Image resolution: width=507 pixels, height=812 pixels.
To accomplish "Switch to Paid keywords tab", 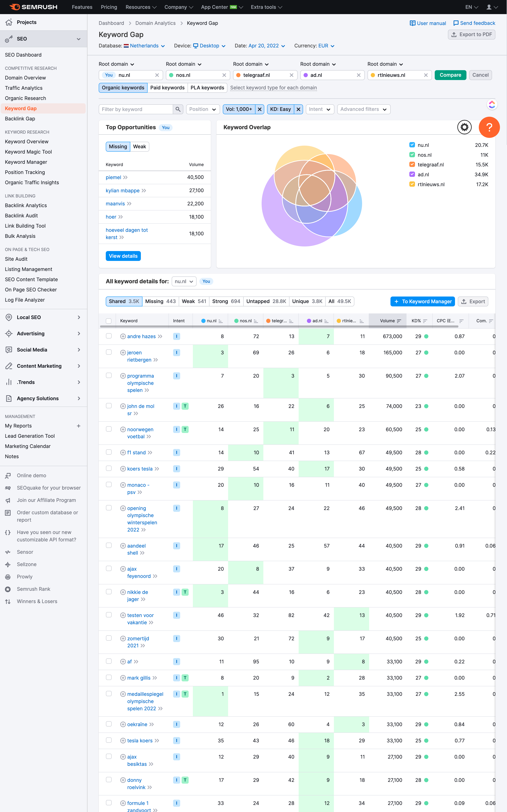I will (167, 88).
